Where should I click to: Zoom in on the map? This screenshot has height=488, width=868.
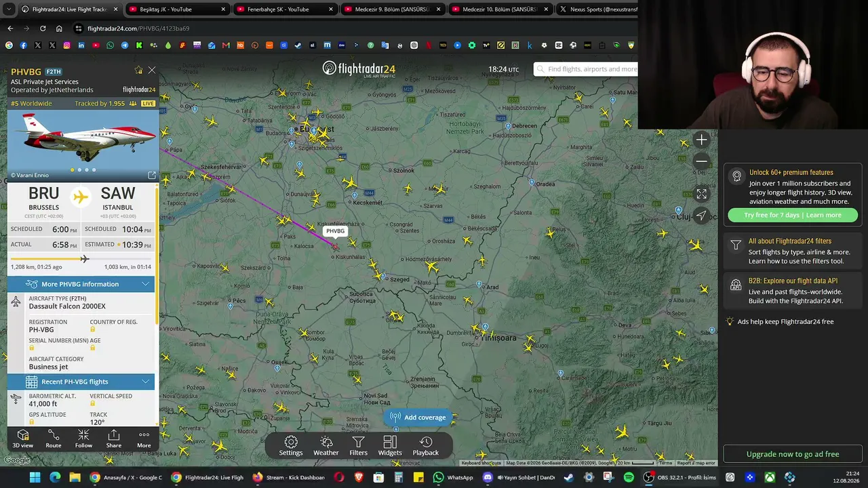701,140
